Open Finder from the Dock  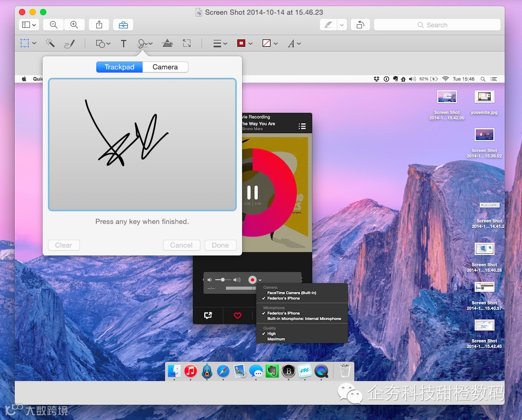pos(174,371)
